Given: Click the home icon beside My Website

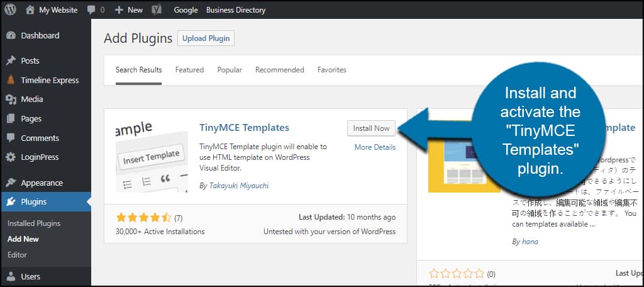Looking at the screenshot, I should (30, 10).
